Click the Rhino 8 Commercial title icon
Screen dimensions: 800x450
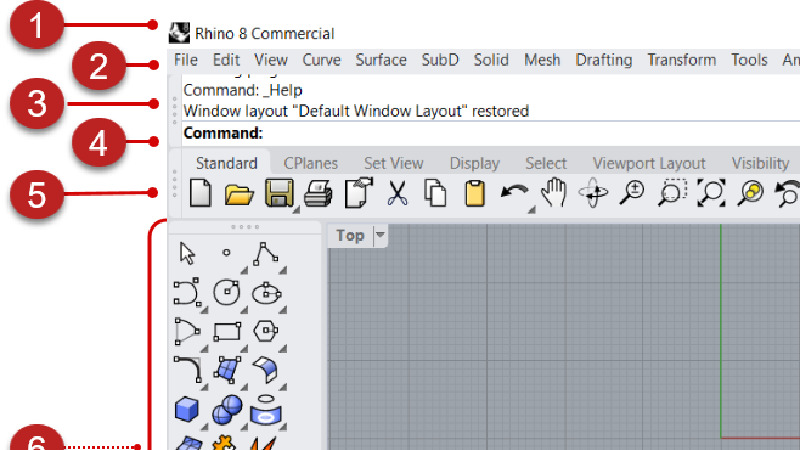(179, 33)
